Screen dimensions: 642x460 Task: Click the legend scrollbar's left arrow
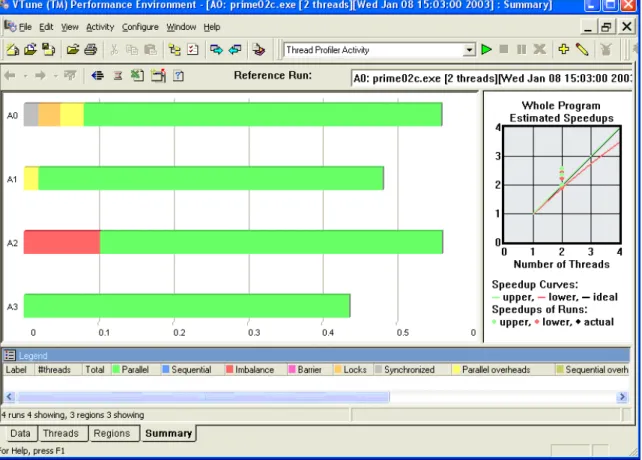click(x=9, y=397)
